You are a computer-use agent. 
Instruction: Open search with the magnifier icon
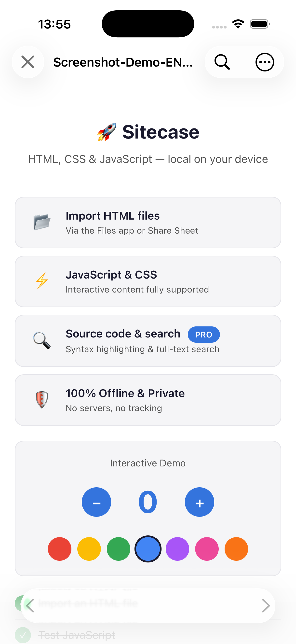pyautogui.click(x=222, y=62)
